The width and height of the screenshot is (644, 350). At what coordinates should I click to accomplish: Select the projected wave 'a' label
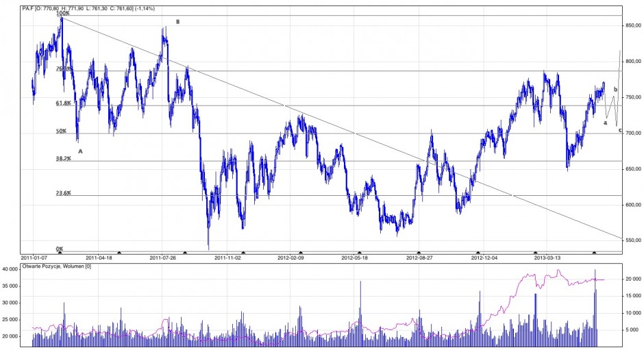point(605,123)
